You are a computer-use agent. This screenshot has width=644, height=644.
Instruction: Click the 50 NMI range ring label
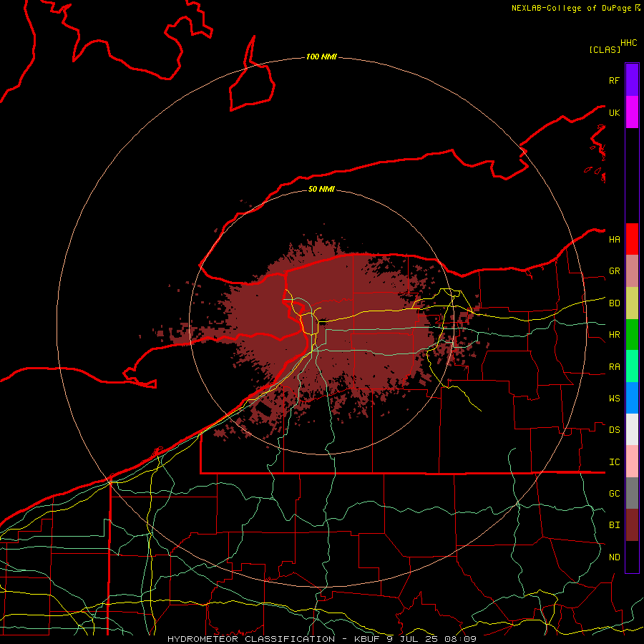[x=321, y=189]
